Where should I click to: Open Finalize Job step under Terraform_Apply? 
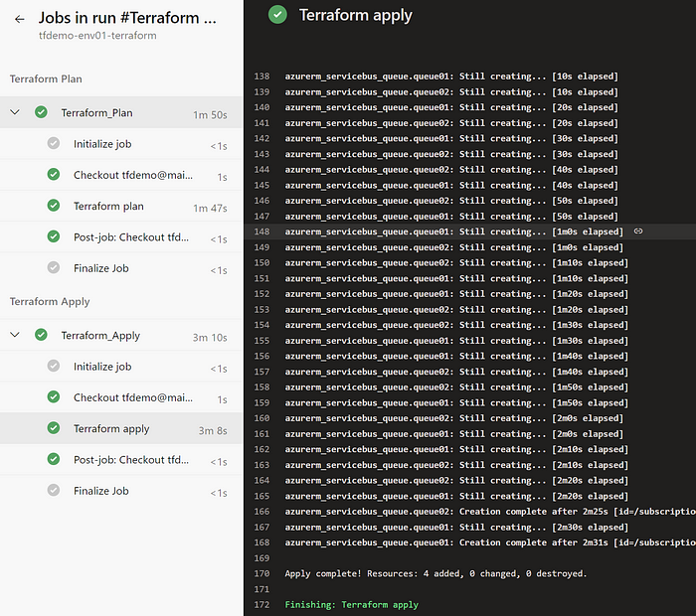[121, 491]
